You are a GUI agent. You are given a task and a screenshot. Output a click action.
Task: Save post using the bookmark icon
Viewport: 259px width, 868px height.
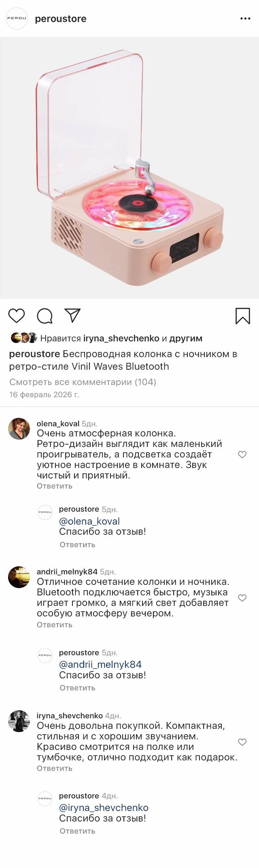(243, 316)
